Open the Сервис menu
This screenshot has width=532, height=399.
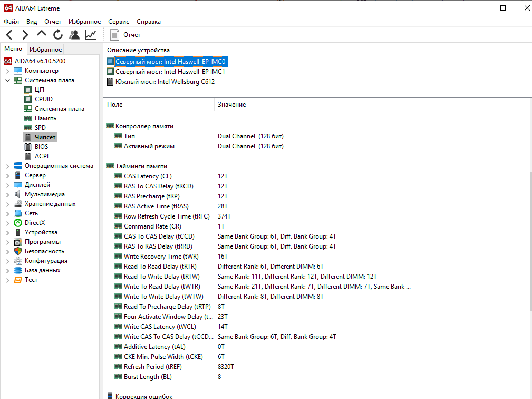point(119,22)
